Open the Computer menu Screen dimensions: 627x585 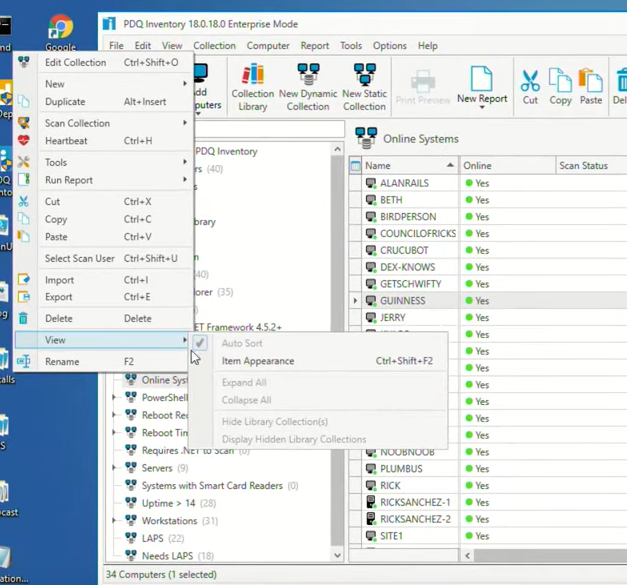tap(268, 46)
